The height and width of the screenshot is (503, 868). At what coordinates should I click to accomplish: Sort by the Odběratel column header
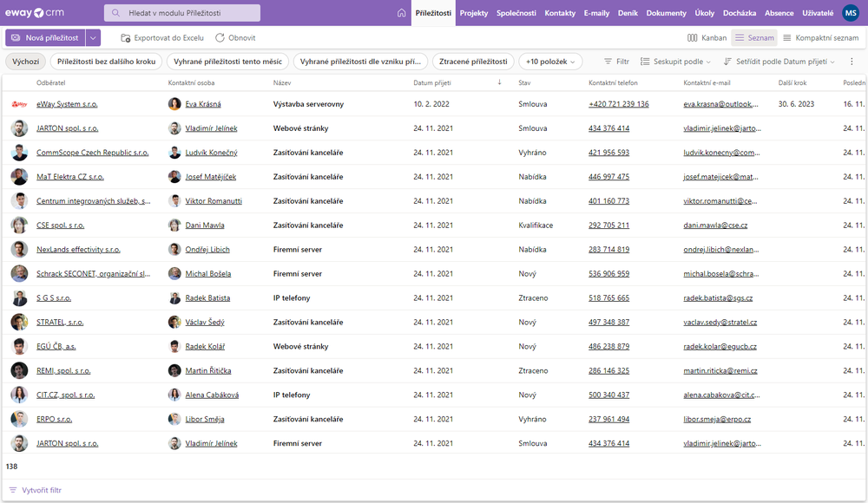coord(51,82)
